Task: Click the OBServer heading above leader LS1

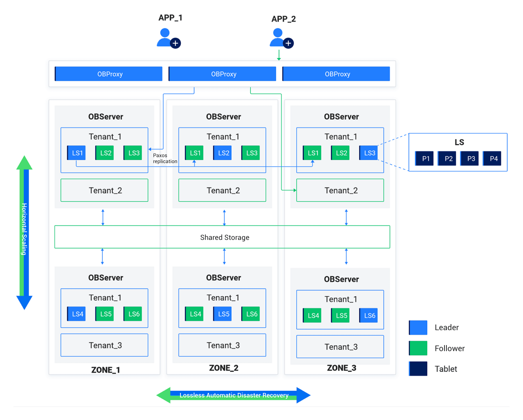Action: (105, 117)
